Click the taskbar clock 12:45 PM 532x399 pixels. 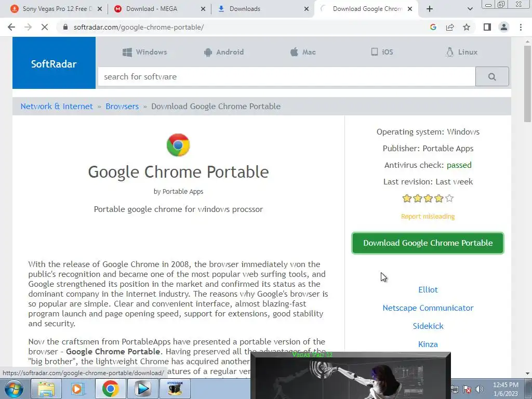click(x=505, y=385)
